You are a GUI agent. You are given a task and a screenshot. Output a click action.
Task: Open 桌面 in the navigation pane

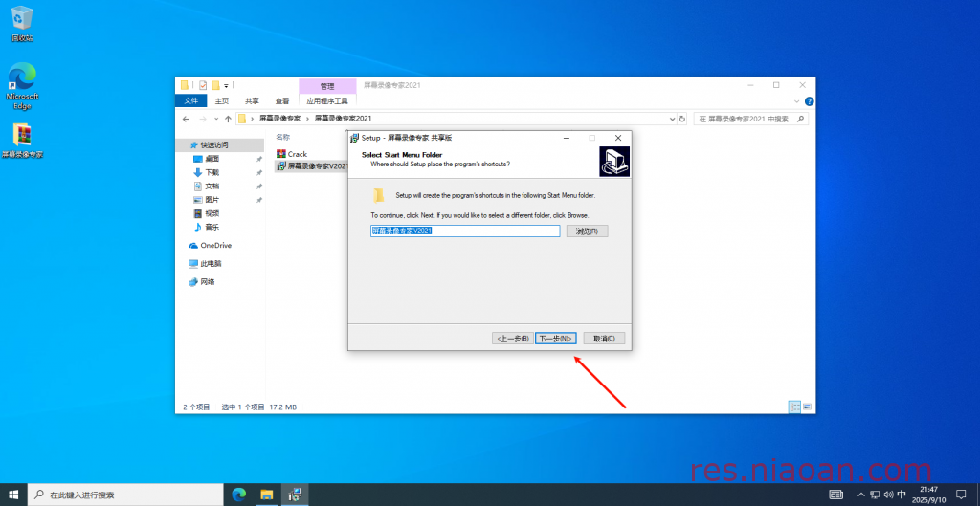(212, 159)
